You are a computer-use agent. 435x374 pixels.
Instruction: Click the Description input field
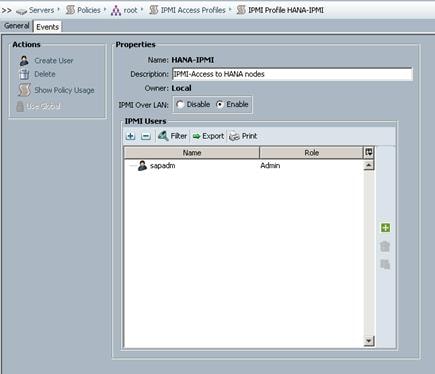point(292,74)
